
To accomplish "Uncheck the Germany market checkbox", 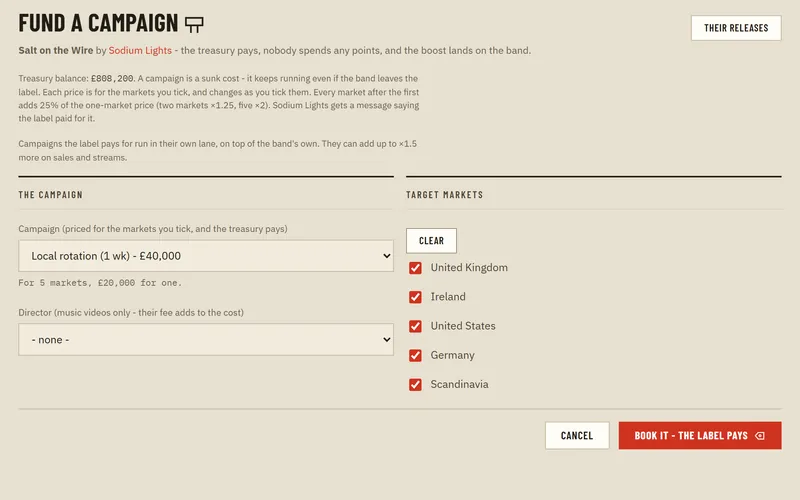I will [x=415, y=355].
